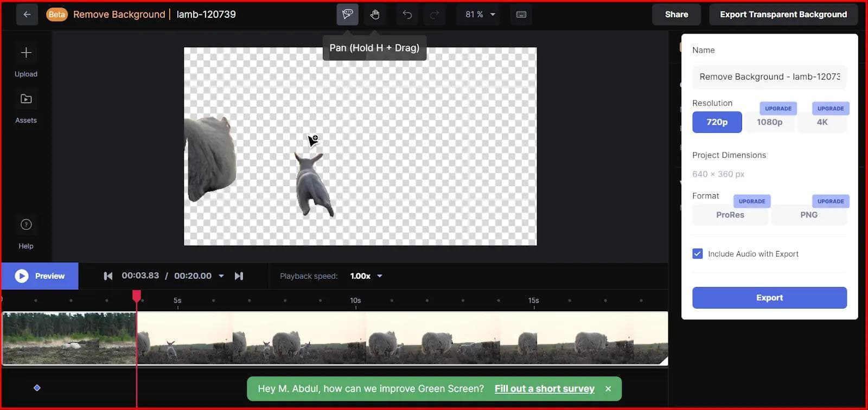Open the Assets folder
The width and height of the screenshot is (868, 410).
tap(26, 99)
